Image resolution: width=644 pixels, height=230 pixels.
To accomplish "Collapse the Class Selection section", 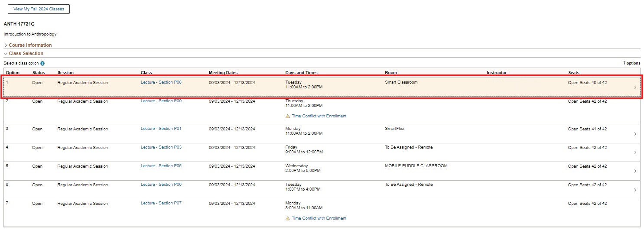I will click(26, 53).
